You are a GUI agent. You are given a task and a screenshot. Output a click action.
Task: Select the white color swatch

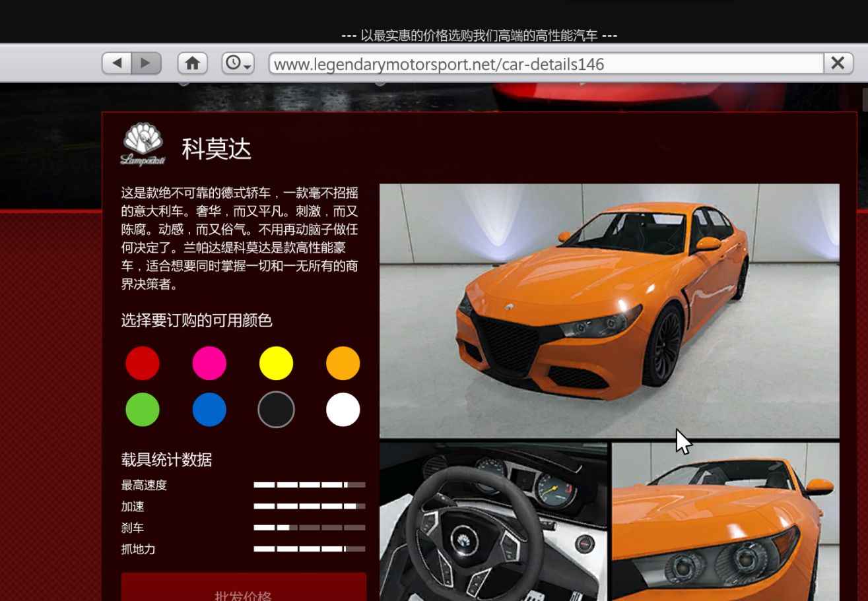tap(343, 410)
